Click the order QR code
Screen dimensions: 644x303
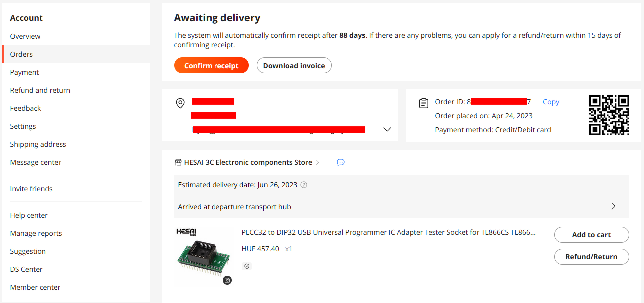pos(609,115)
